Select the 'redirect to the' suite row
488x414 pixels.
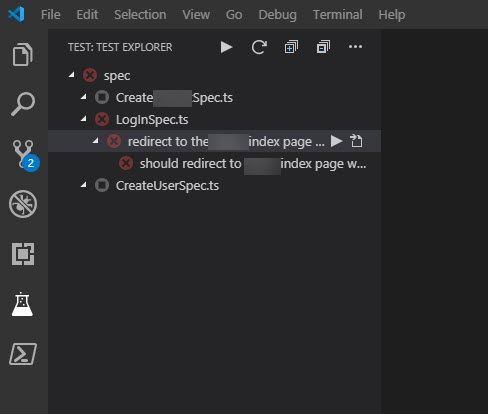coord(215,141)
